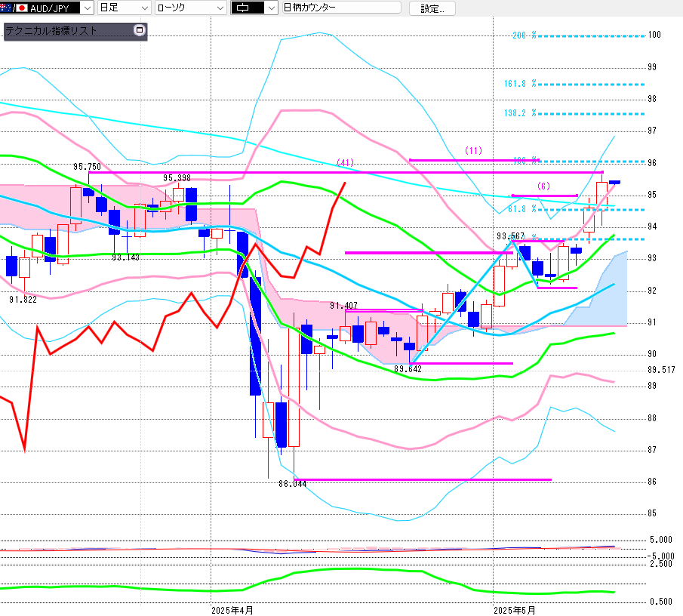Screen dimensions: 683x616
Task: Click the 138.2 % Fibonacci level label
Action: [520, 113]
